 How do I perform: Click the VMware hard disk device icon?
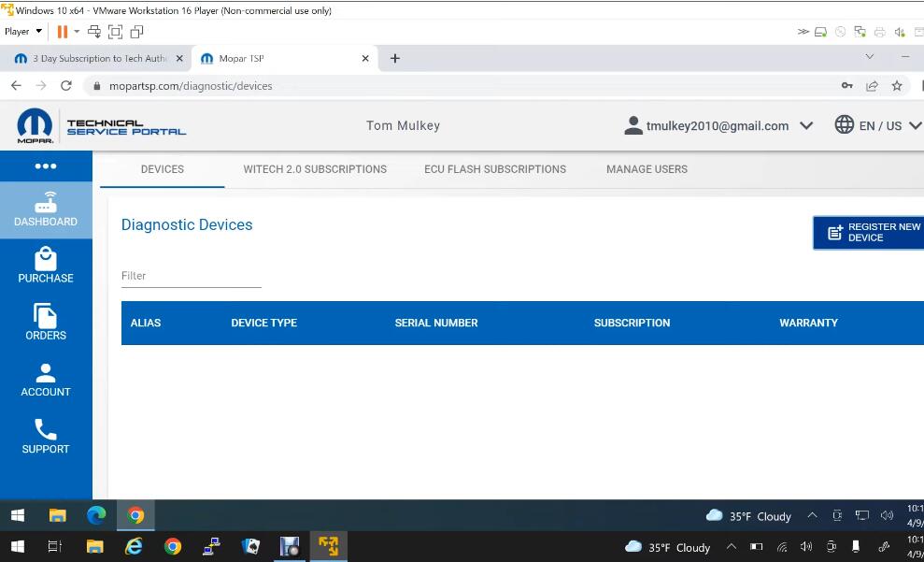point(820,32)
